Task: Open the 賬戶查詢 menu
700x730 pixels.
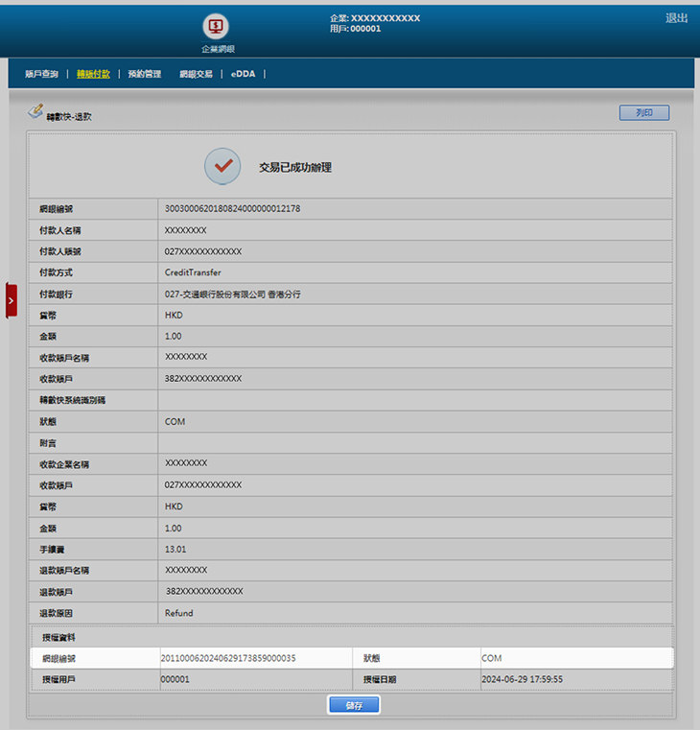Action: pos(41,74)
